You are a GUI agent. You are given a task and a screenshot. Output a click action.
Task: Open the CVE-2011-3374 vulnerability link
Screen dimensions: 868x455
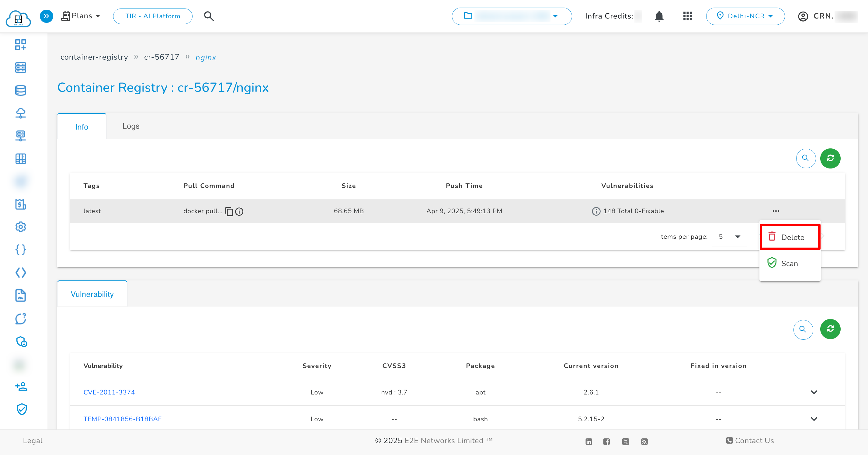109,392
